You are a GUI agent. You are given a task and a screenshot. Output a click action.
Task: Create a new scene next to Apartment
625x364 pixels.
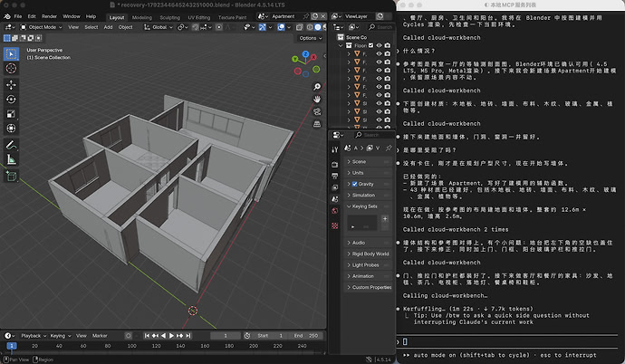click(315, 16)
